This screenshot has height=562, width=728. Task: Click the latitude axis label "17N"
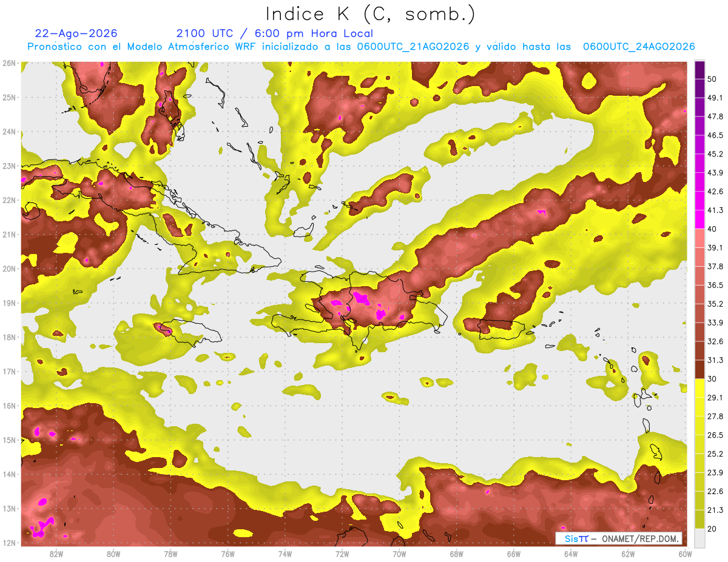pyautogui.click(x=9, y=372)
